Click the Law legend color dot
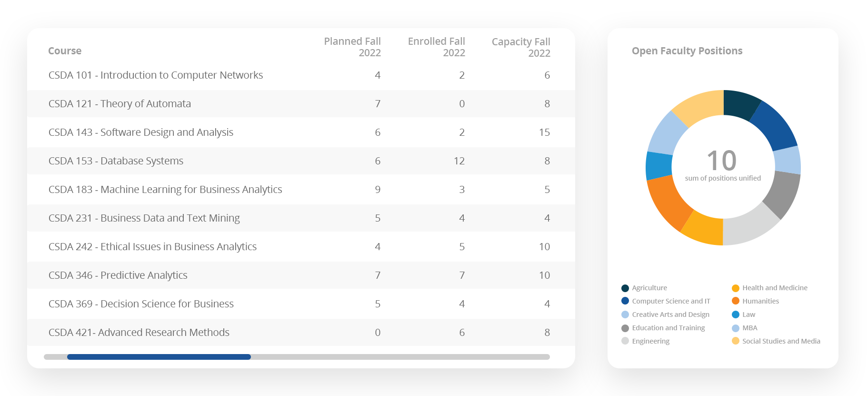Image resolution: width=868 pixels, height=396 pixels. (x=736, y=315)
